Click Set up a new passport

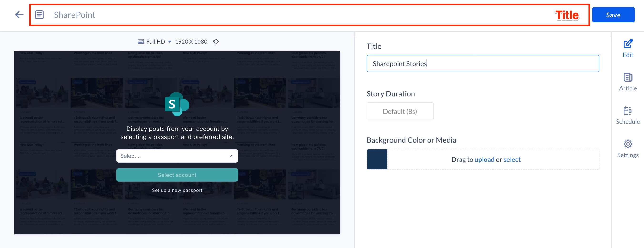(177, 190)
